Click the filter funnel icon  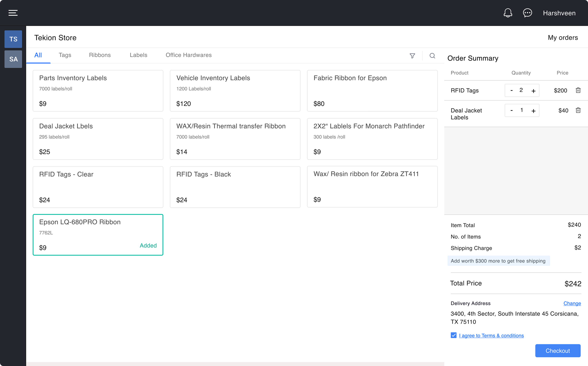(412, 56)
